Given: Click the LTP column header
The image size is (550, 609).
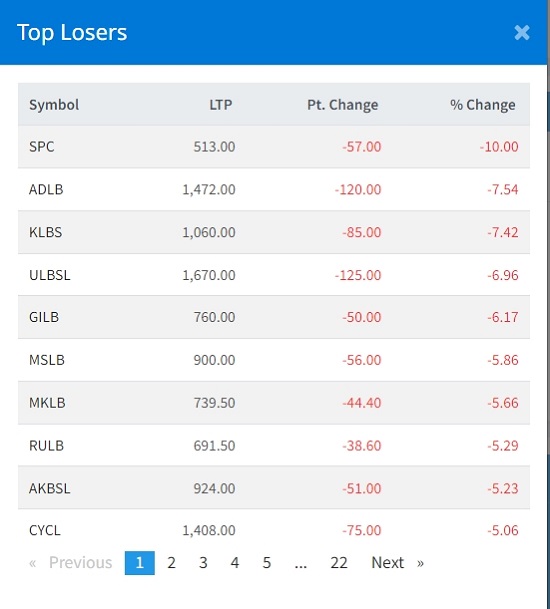Looking at the screenshot, I should coord(221,105).
